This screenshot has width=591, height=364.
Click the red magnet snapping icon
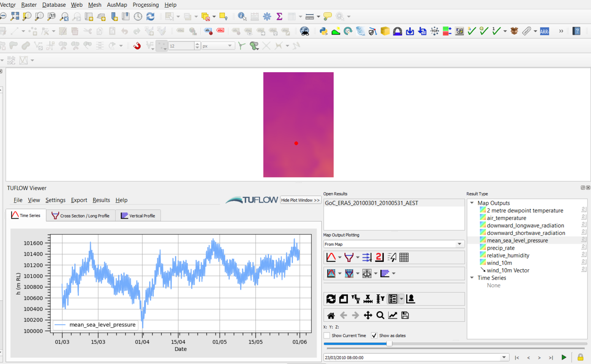point(137,46)
